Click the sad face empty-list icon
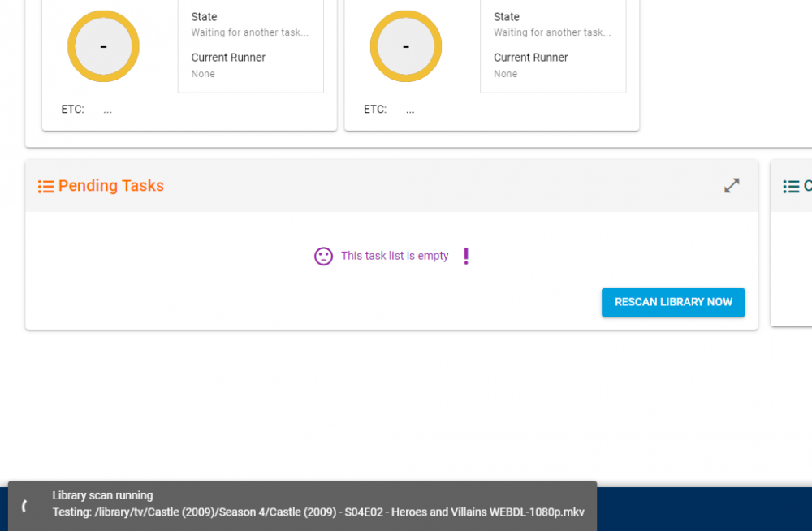This screenshot has width=812, height=531. point(323,256)
